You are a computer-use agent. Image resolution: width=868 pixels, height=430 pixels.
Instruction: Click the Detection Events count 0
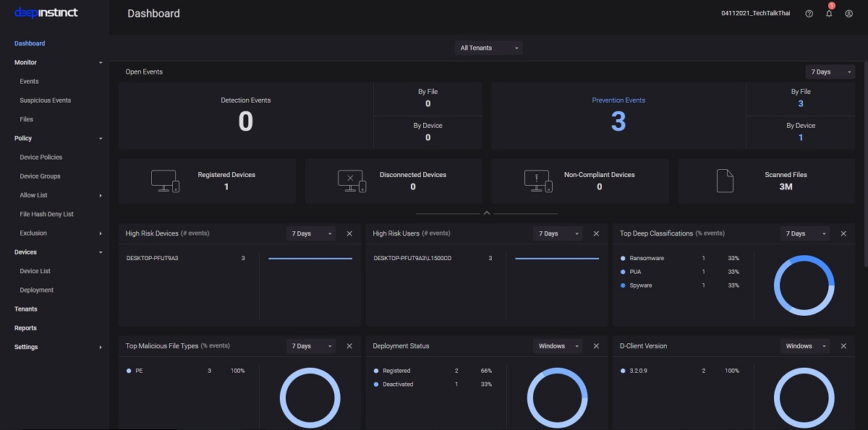click(246, 121)
